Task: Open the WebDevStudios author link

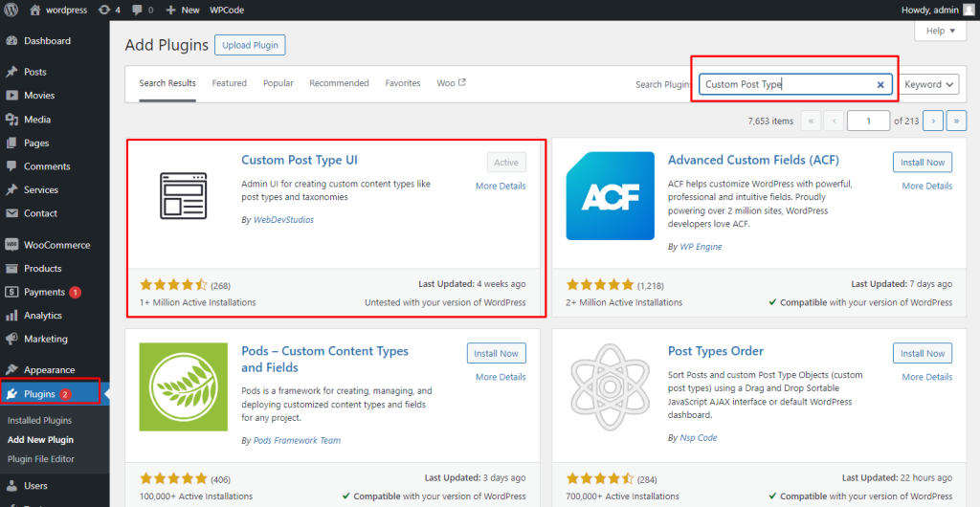Action: (283, 220)
